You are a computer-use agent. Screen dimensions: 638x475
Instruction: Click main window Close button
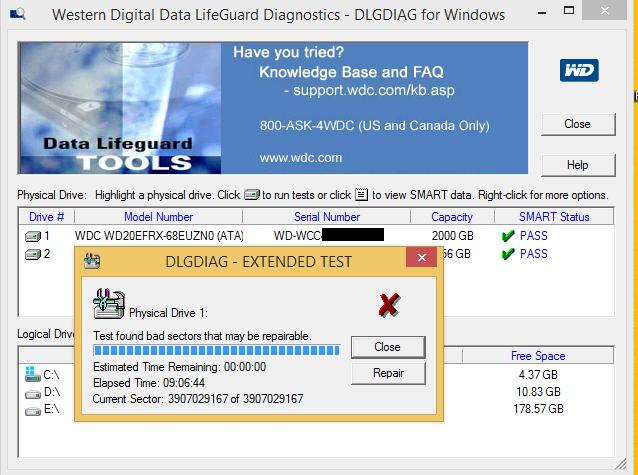tap(578, 124)
